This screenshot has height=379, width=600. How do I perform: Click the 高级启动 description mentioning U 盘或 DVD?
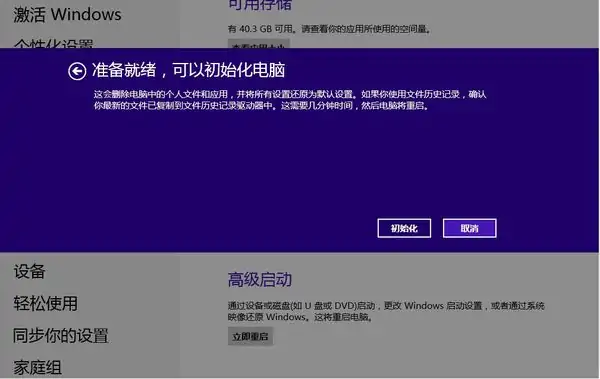click(x=386, y=311)
